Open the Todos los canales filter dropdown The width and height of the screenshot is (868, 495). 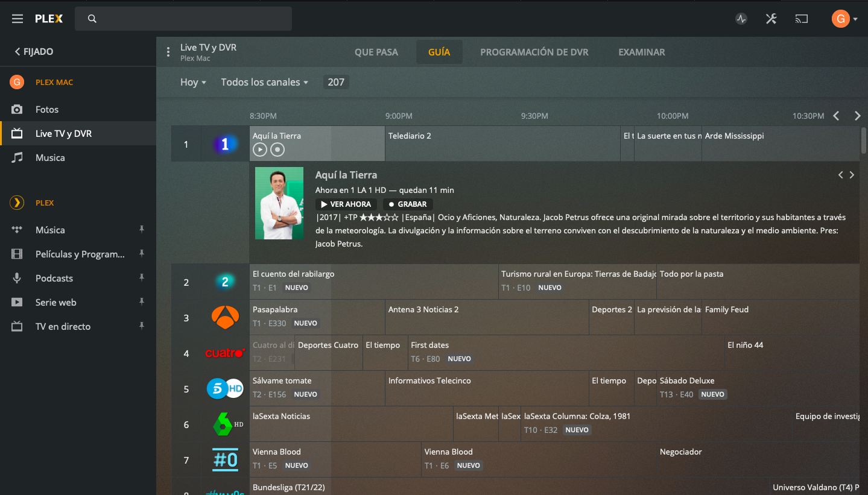pos(264,82)
